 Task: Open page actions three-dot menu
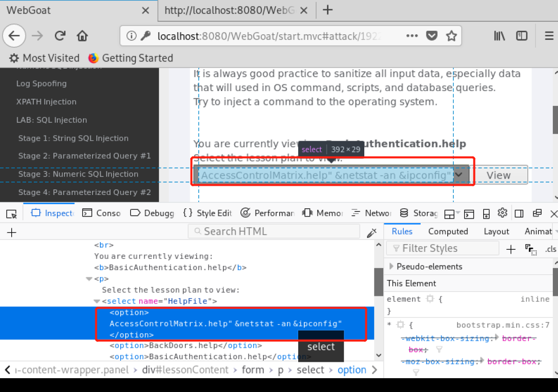point(412,36)
